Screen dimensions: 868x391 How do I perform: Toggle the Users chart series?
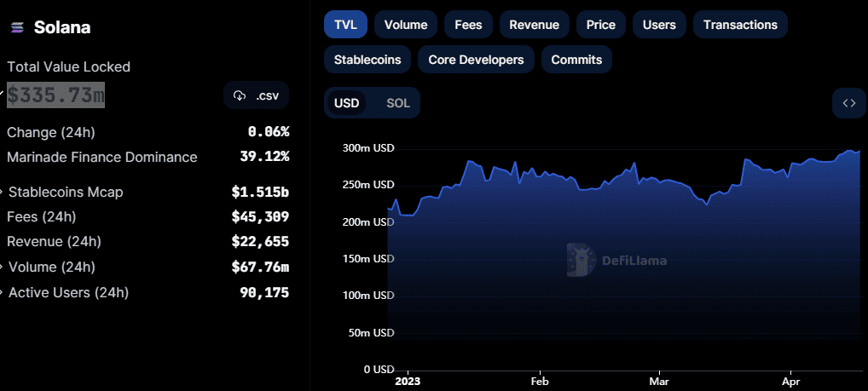coord(659,25)
